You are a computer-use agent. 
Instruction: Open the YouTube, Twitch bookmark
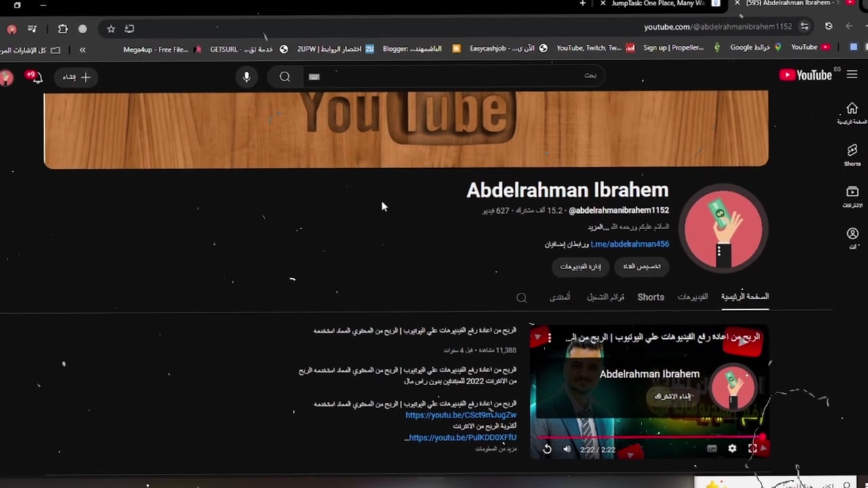click(x=595, y=49)
